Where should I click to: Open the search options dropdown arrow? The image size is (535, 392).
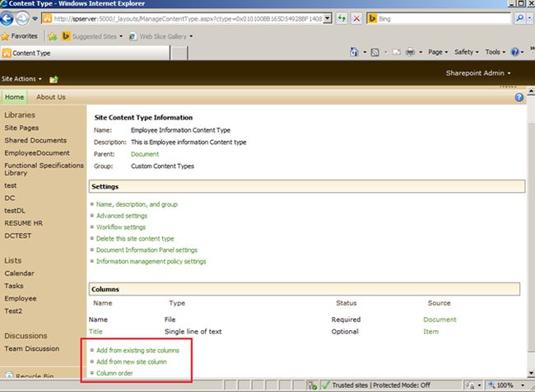529,18
